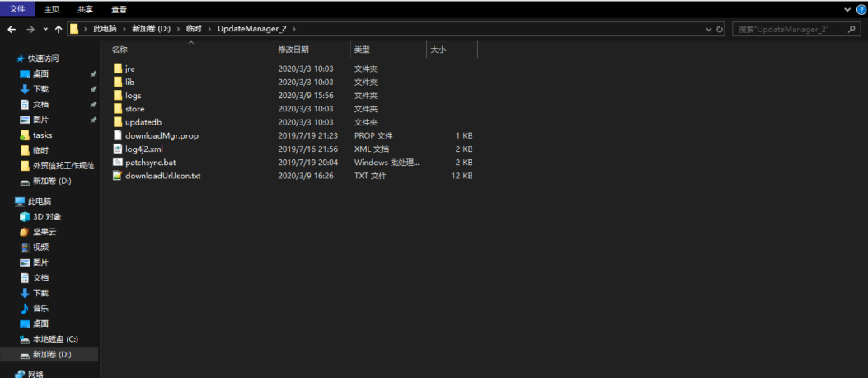Select the log4j2.xml file
The width and height of the screenshot is (868, 378).
point(143,149)
